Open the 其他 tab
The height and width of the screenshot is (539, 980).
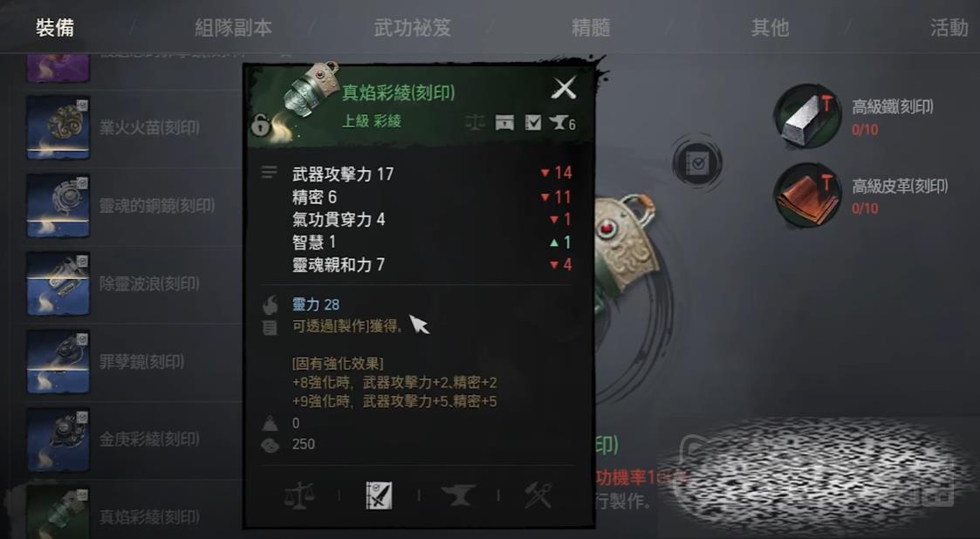(770, 28)
